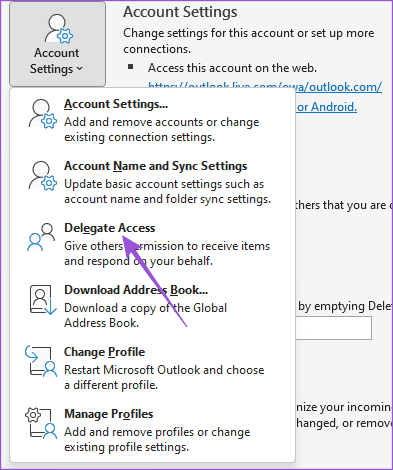Click the Change Profile icon

pyautogui.click(x=41, y=361)
